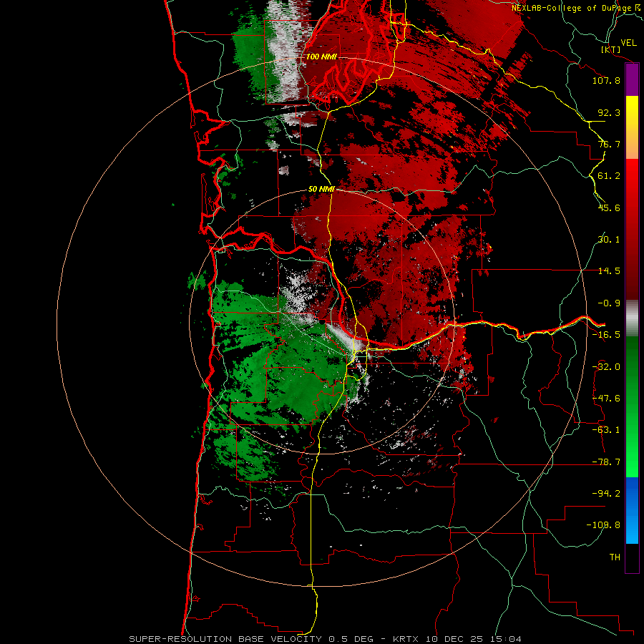The width and height of the screenshot is (644, 644).
Task: Select the 45.6 legend value
Action: [609, 208]
